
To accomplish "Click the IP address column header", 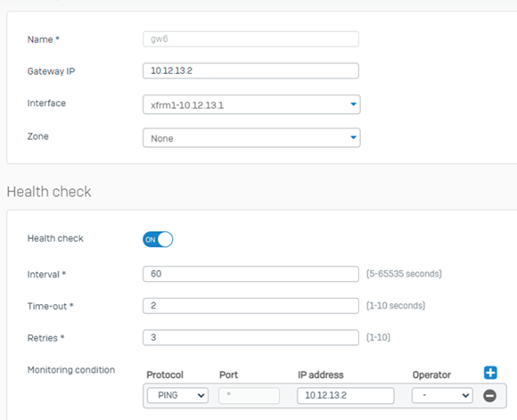I will tap(321, 375).
